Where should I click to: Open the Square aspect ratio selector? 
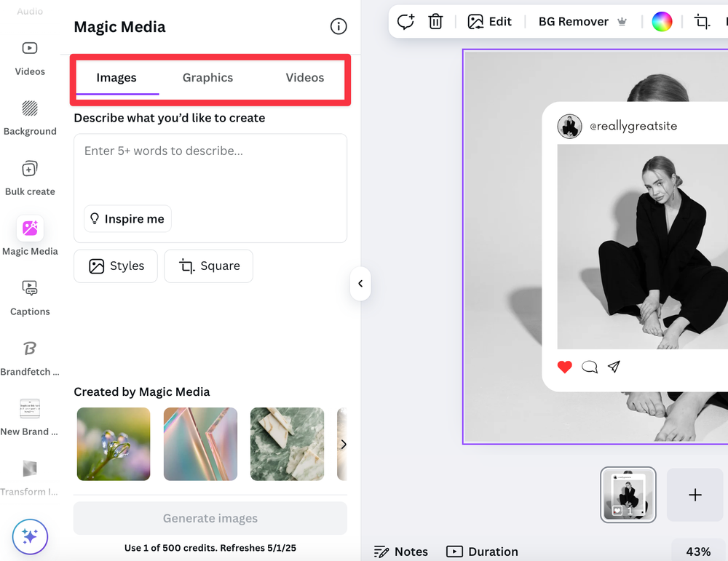pos(208,266)
